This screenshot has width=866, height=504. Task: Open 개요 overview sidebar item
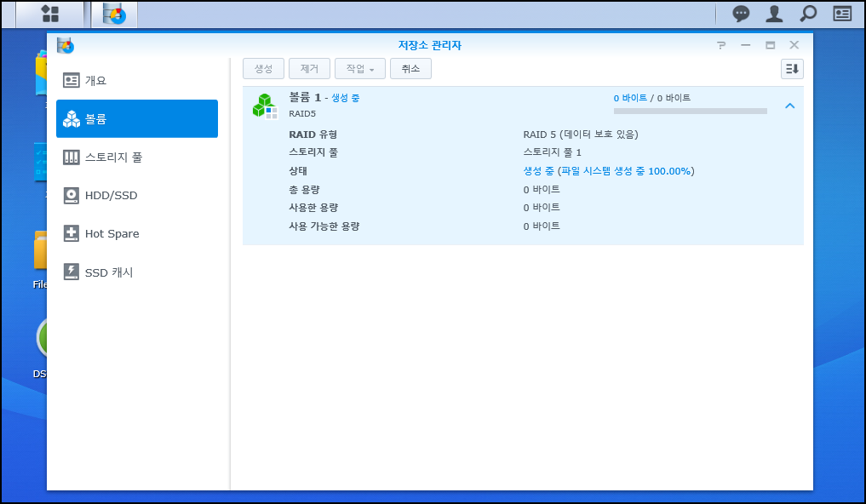pos(137,81)
